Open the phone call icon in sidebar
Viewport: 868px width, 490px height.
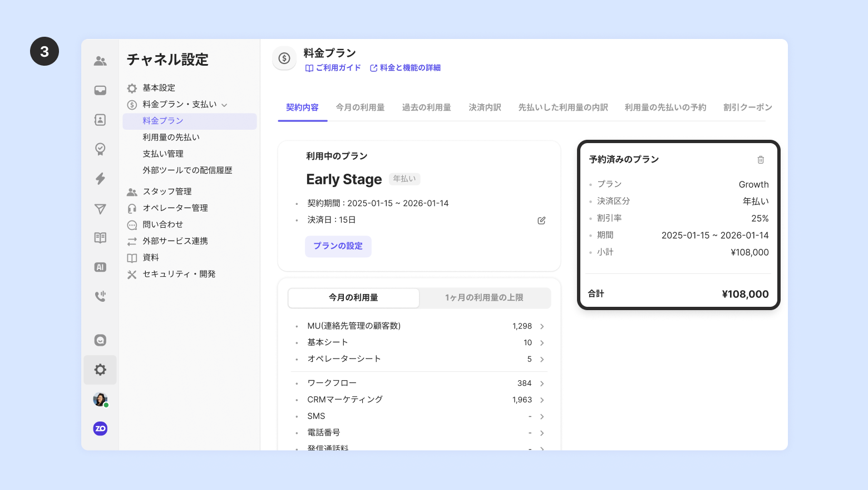100,296
